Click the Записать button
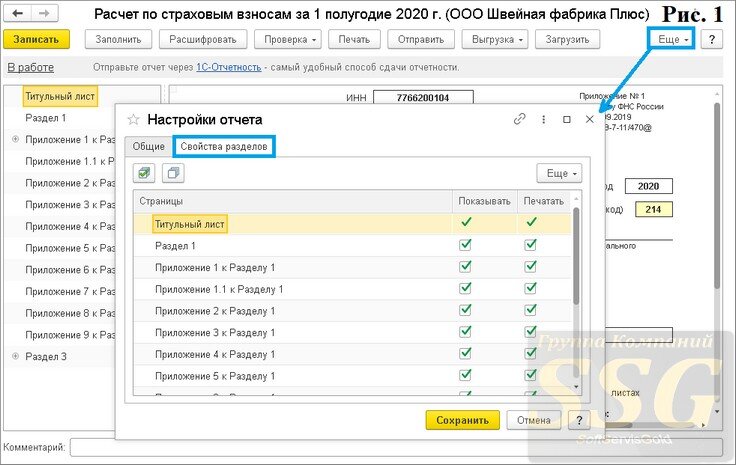The height and width of the screenshot is (465, 736). click(36, 39)
